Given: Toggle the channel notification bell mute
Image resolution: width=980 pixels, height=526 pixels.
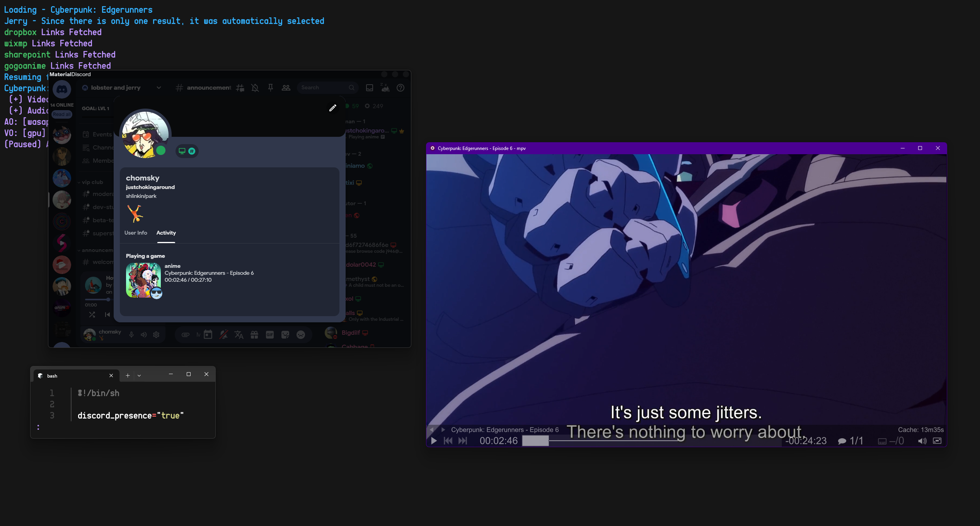Looking at the screenshot, I should 255,88.
